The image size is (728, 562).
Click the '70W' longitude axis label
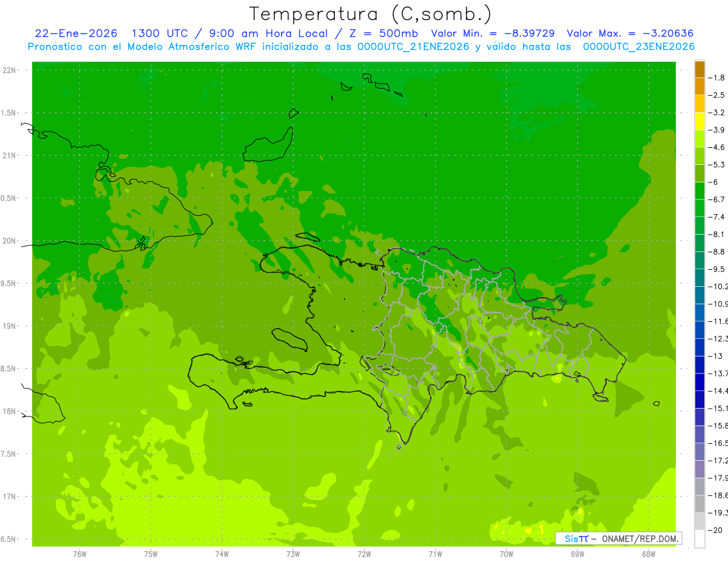point(506,554)
